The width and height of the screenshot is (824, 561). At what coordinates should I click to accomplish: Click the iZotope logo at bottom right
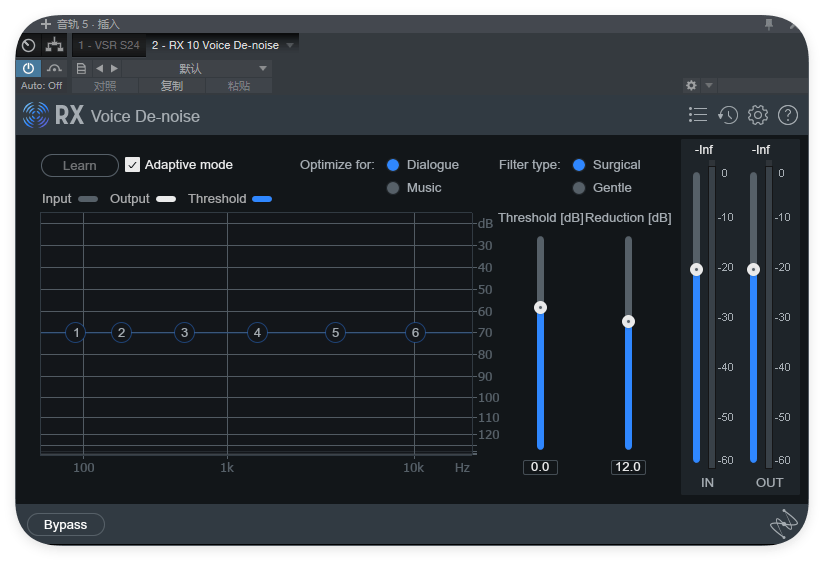tap(783, 523)
